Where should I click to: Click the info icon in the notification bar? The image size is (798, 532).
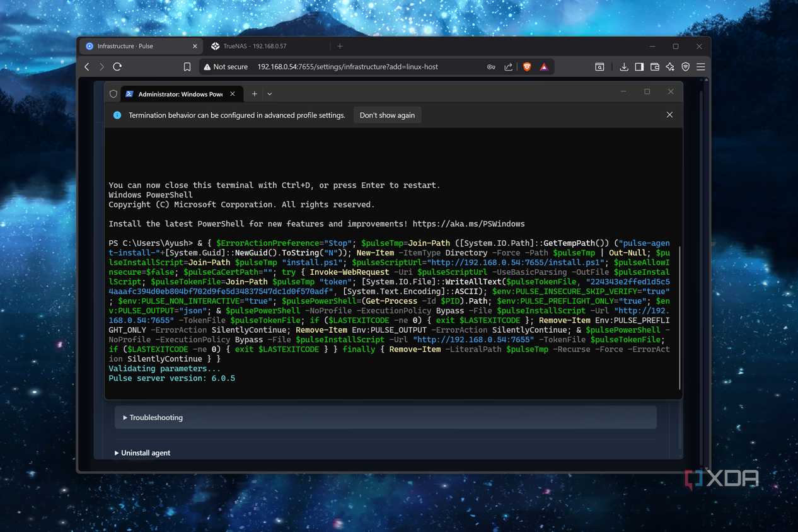117,115
